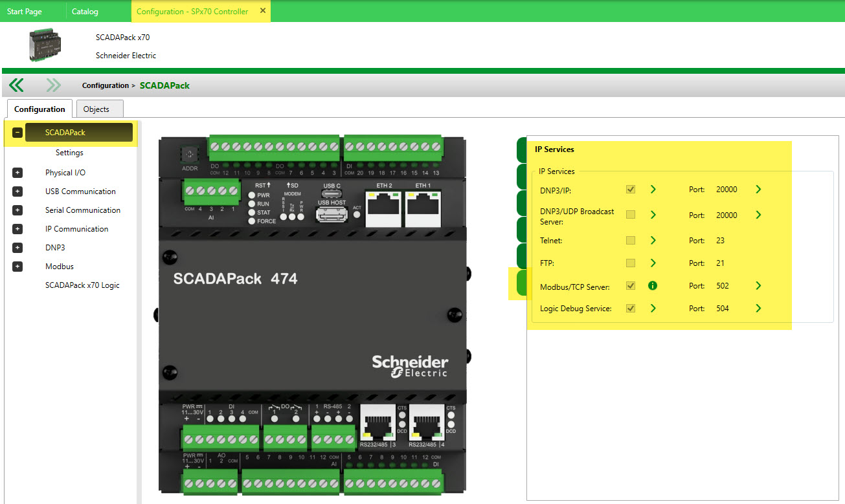The width and height of the screenshot is (845, 504).
Task: Click the RS232/485 port 4 on device
Action: click(x=425, y=422)
